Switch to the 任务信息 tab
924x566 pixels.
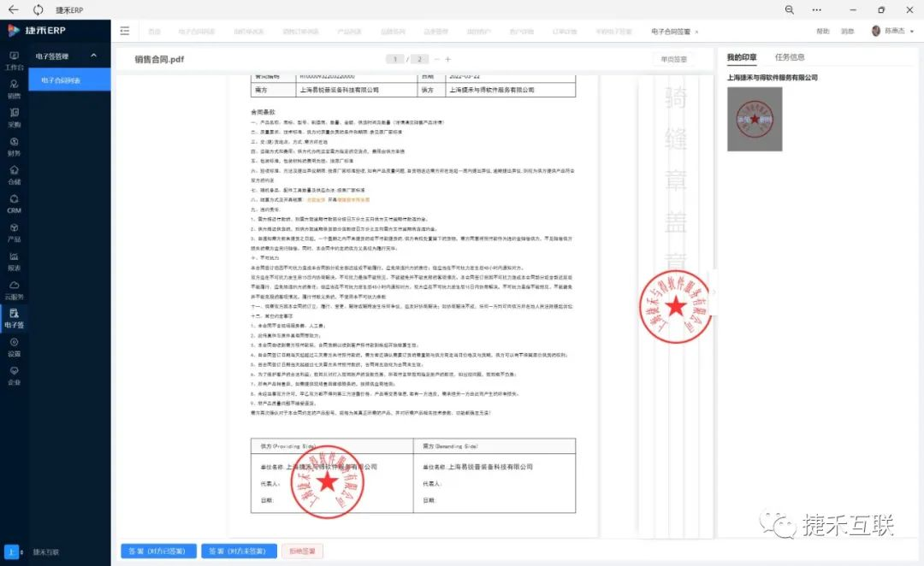coord(790,57)
